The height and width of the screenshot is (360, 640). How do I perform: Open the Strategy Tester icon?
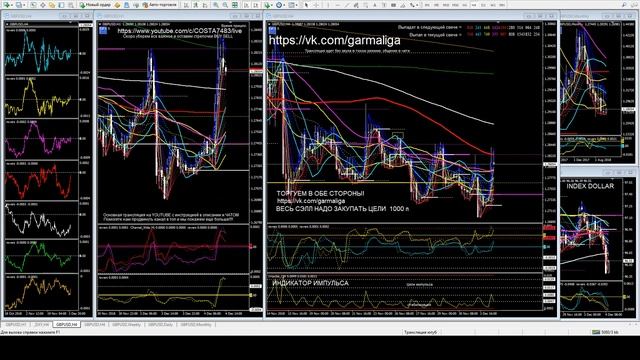71,5
